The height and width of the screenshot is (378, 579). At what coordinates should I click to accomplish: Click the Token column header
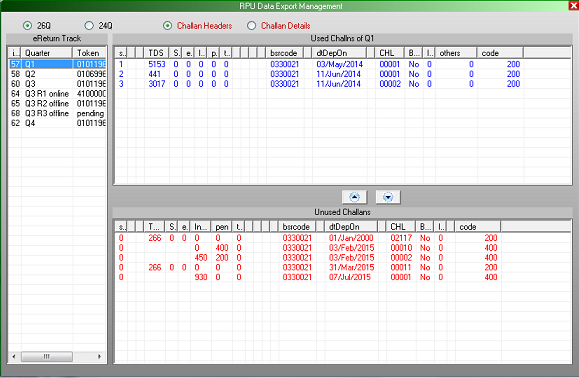pos(89,53)
